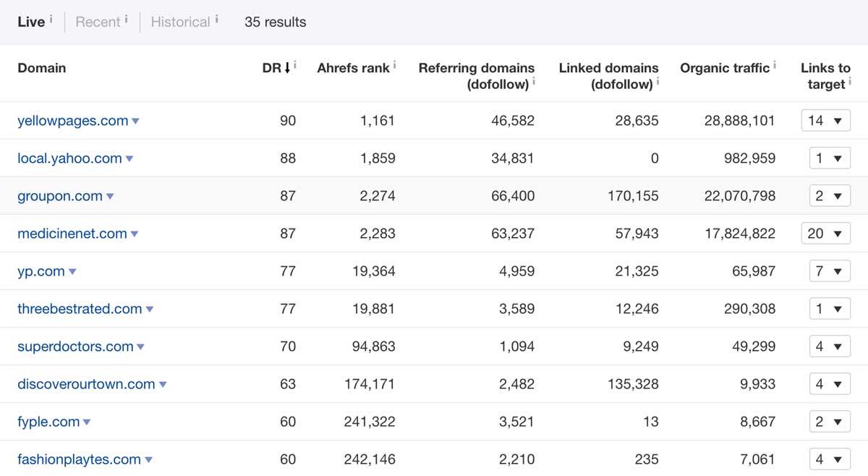The height and width of the screenshot is (476, 868).
Task: Click info icon beside Organic traffic header
Action: (775, 65)
